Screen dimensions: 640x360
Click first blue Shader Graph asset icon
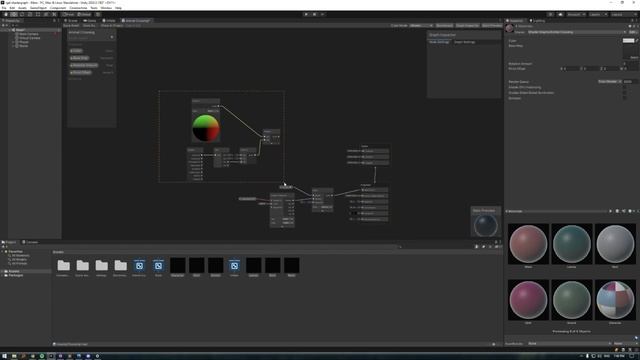[x=139, y=266]
